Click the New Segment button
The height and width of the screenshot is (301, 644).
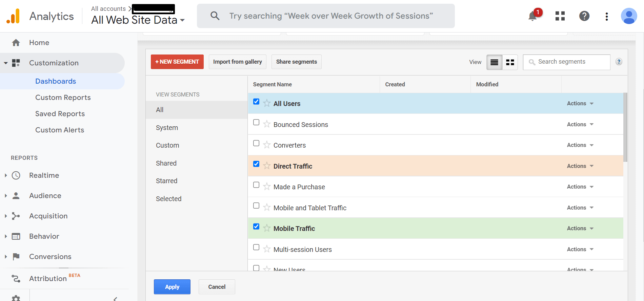(x=177, y=62)
